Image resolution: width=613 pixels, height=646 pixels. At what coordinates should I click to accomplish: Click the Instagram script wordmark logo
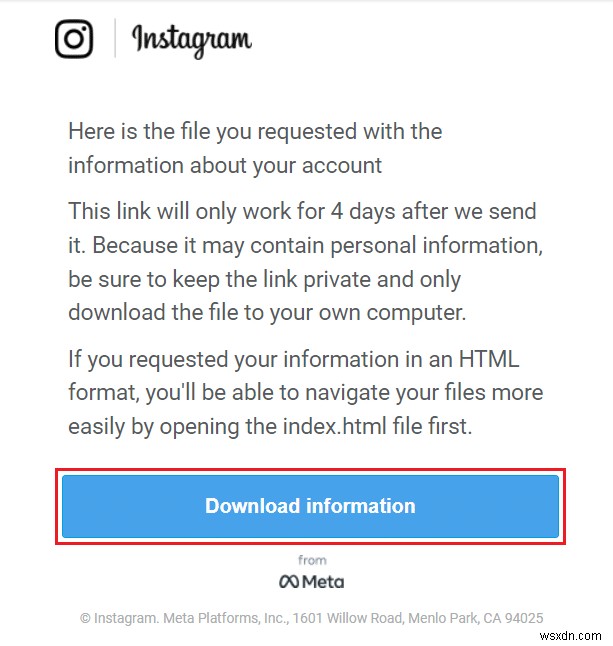pyautogui.click(x=192, y=40)
